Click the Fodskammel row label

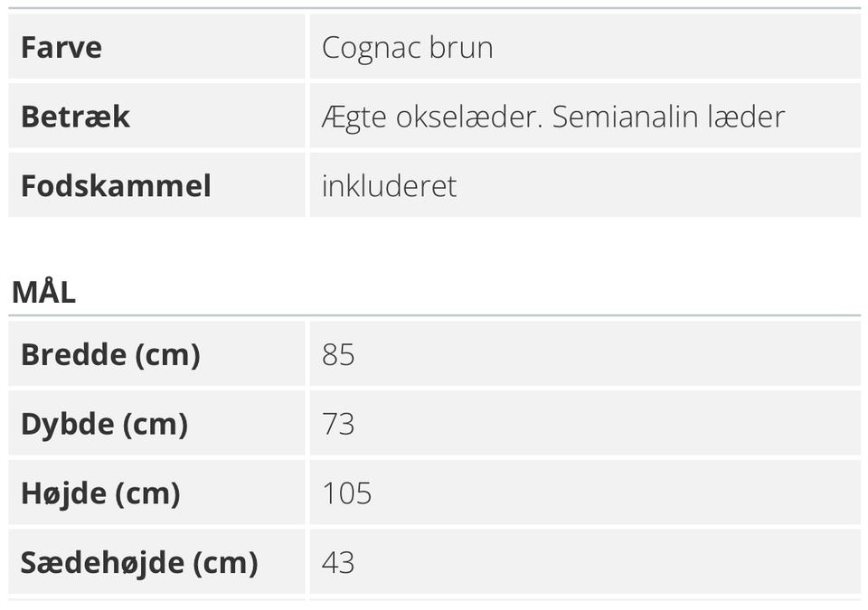116,186
